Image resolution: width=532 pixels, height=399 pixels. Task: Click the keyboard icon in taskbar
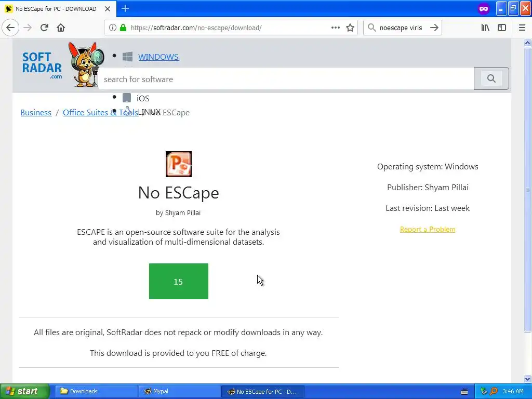(x=464, y=392)
